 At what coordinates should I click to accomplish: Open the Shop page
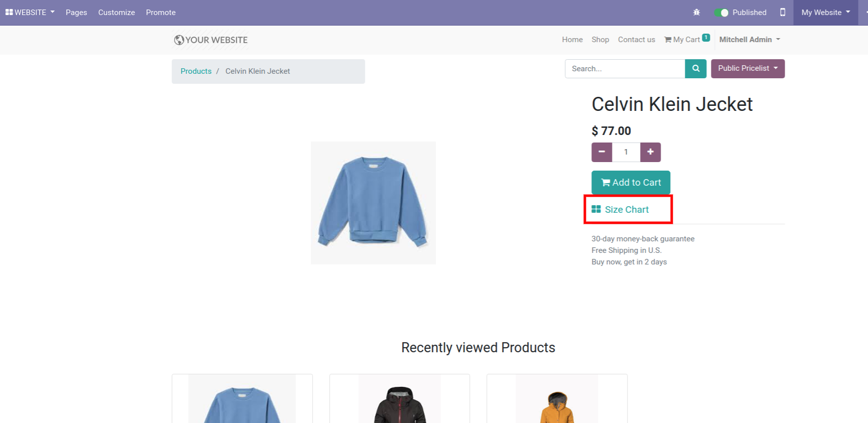point(600,40)
